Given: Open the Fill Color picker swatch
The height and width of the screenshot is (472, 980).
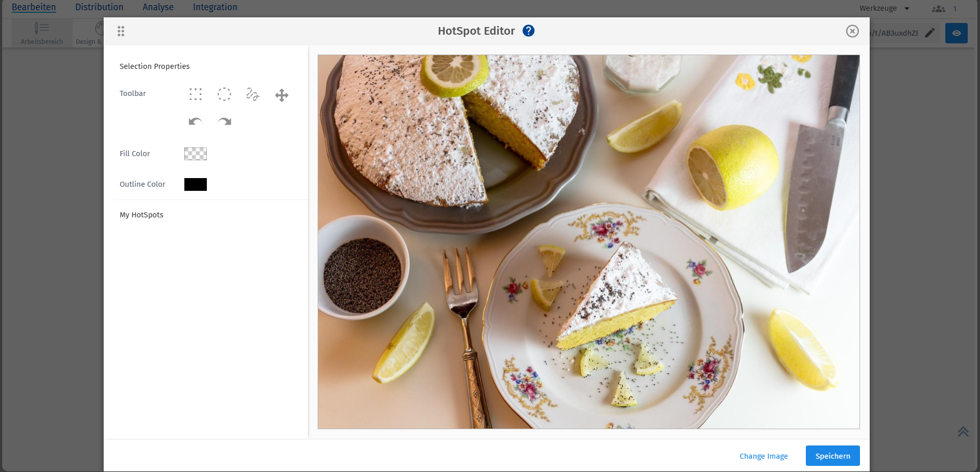Looking at the screenshot, I should 196,154.
